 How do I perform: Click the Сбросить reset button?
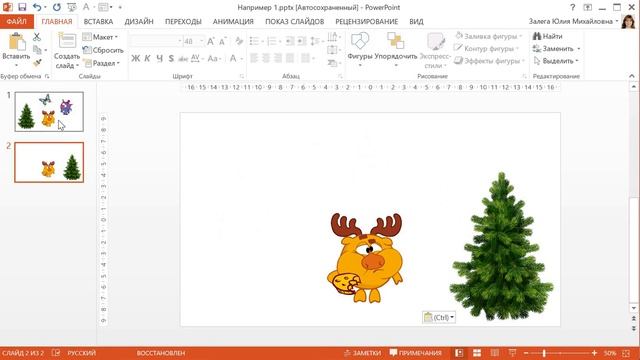click(103, 50)
